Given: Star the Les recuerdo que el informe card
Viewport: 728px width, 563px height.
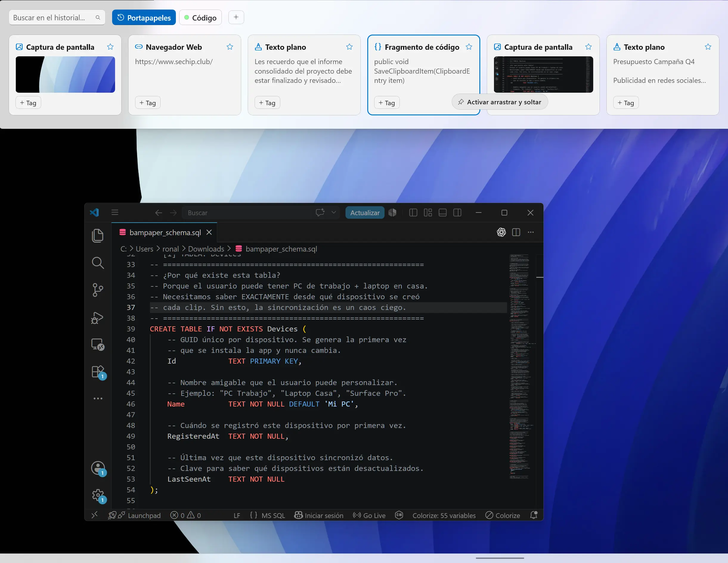Looking at the screenshot, I should point(349,47).
